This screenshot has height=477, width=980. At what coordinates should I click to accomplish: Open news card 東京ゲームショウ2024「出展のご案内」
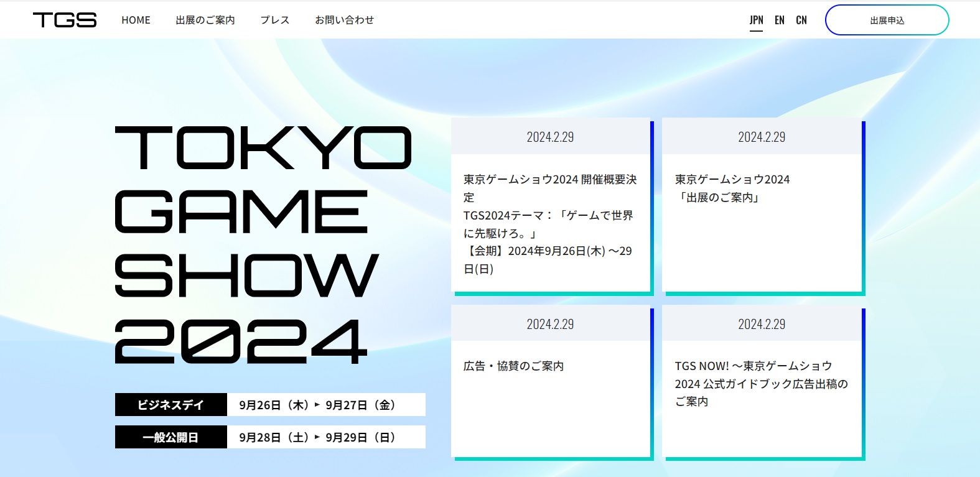pos(762,205)
